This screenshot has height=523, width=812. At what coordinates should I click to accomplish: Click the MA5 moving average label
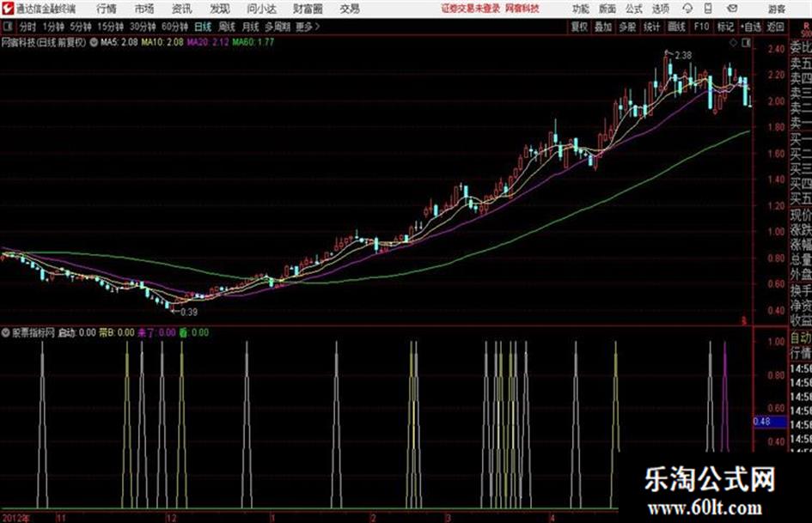(x=119, y=42)
